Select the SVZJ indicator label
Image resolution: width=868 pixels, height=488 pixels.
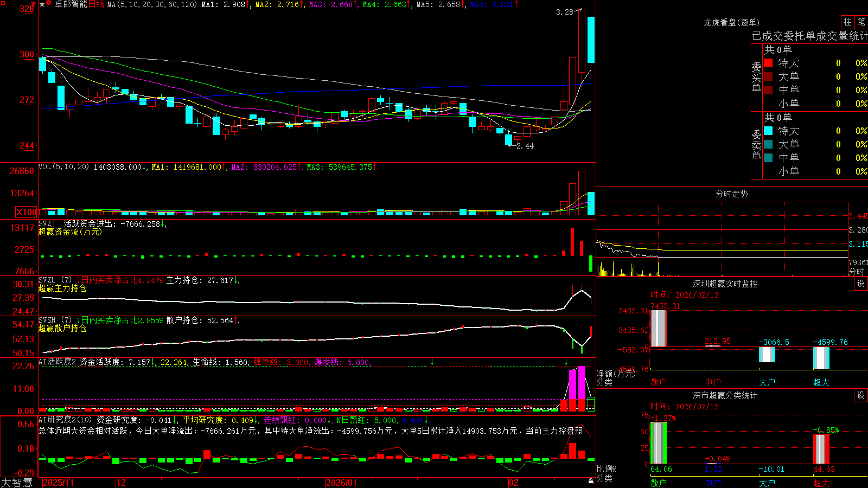(x=47, y=223)
